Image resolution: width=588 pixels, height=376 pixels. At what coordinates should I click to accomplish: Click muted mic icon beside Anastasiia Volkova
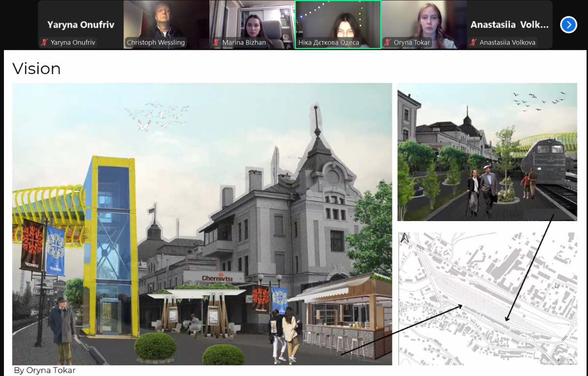(473, 43)
